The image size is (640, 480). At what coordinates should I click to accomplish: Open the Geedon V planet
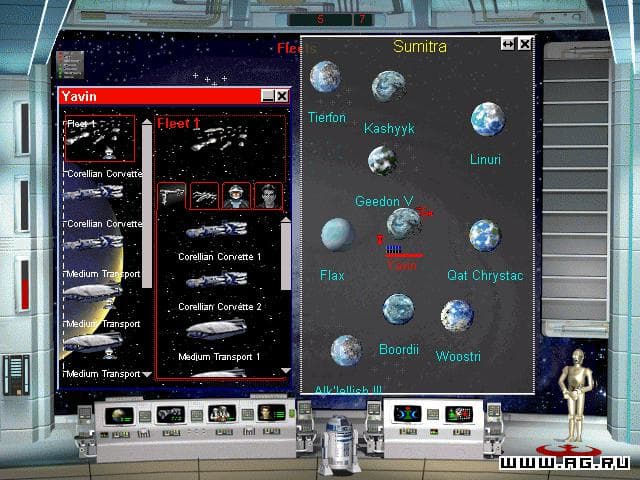pyautogui.click(x=382, y=160)
